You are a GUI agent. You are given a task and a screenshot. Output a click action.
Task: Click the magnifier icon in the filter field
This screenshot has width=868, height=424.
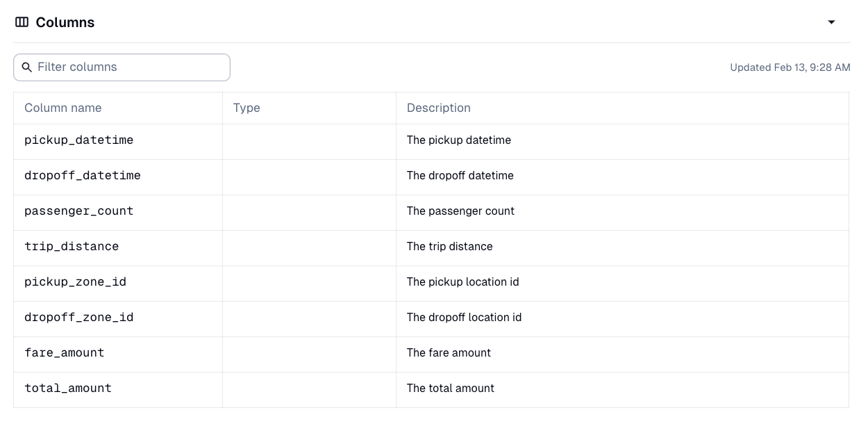27,67
